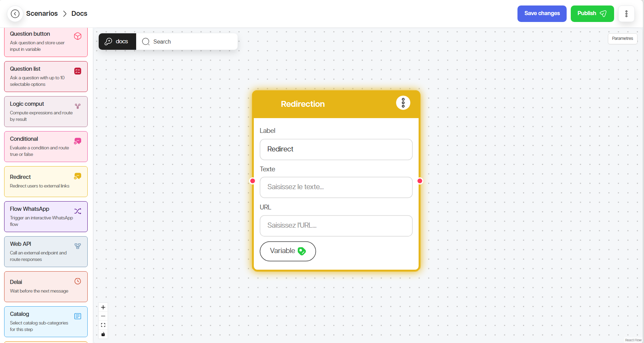The width and height of the screenshot is (644, 343).
Task: Click the Question list red icon
Action: [x=78, y=71]
